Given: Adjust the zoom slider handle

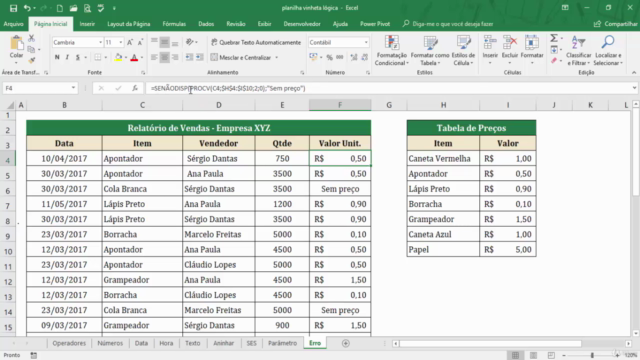Looking at the screenshot, I should point(592,355).
